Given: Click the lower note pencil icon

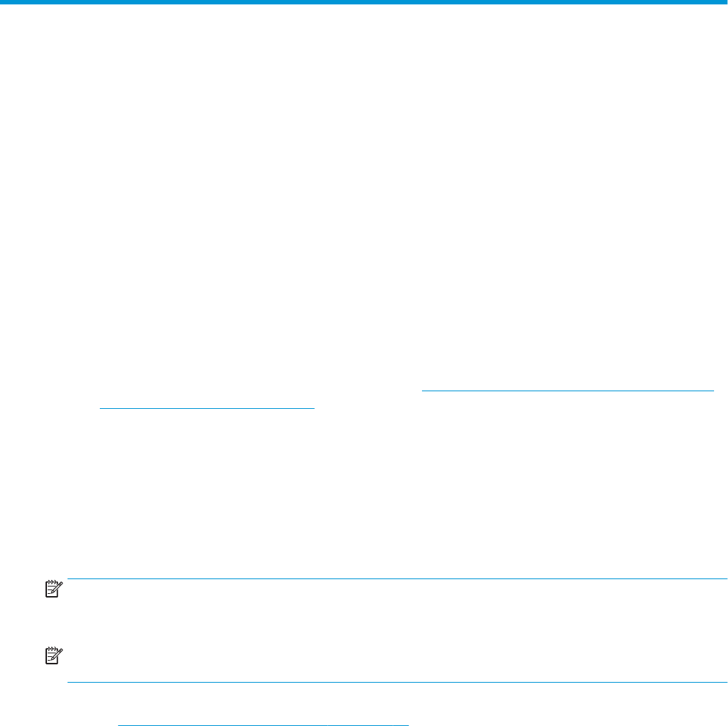Looking at the screenshot, I should click(54, 656).
